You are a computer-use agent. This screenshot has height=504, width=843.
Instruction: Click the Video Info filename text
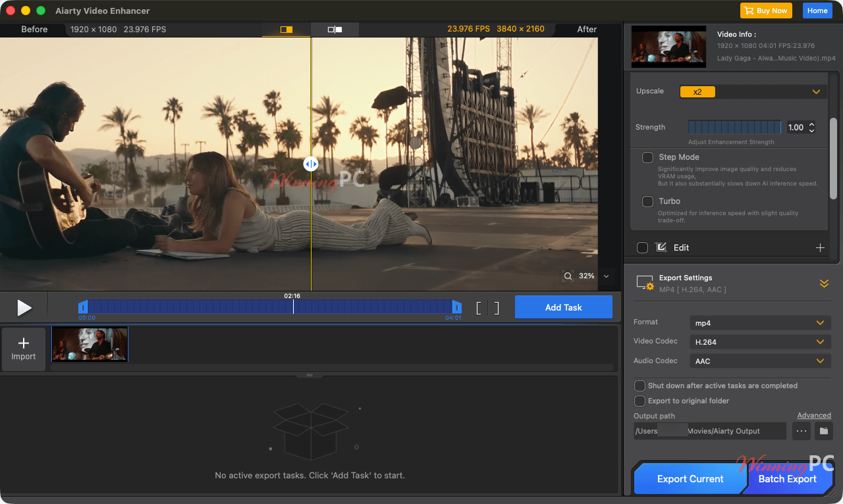(776, 59)
